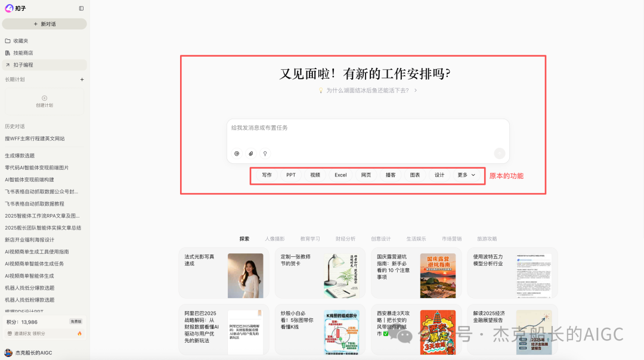The width and height of the screenshot is (644, 360).
Task: Add a new 长期计划 with plus icon
Action: (82, 80)
